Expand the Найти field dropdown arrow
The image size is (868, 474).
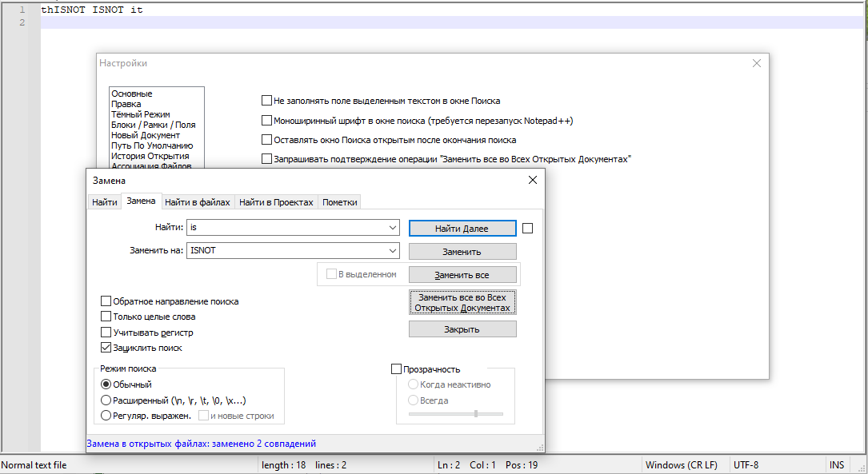pos(392,228)
